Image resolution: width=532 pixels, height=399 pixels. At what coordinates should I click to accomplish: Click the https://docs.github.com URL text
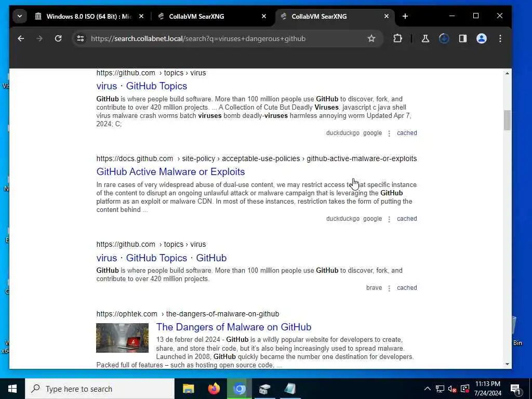[x=135, y=159]
